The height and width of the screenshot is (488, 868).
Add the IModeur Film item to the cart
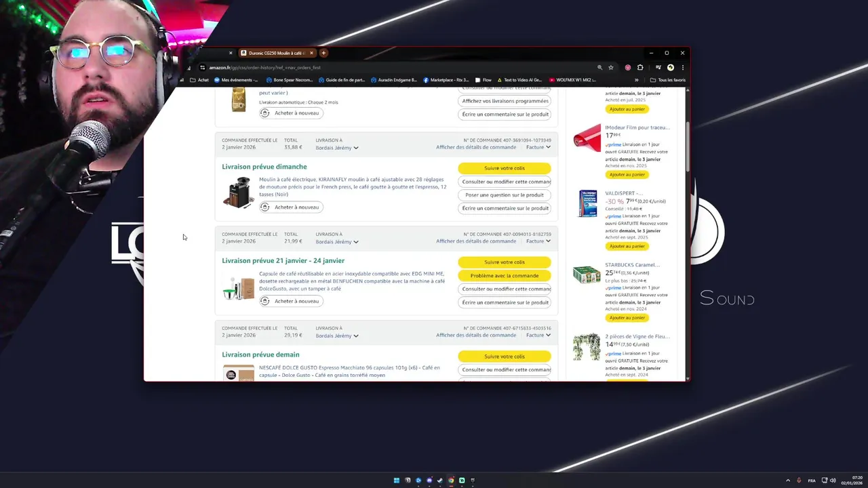pos(627,175)
